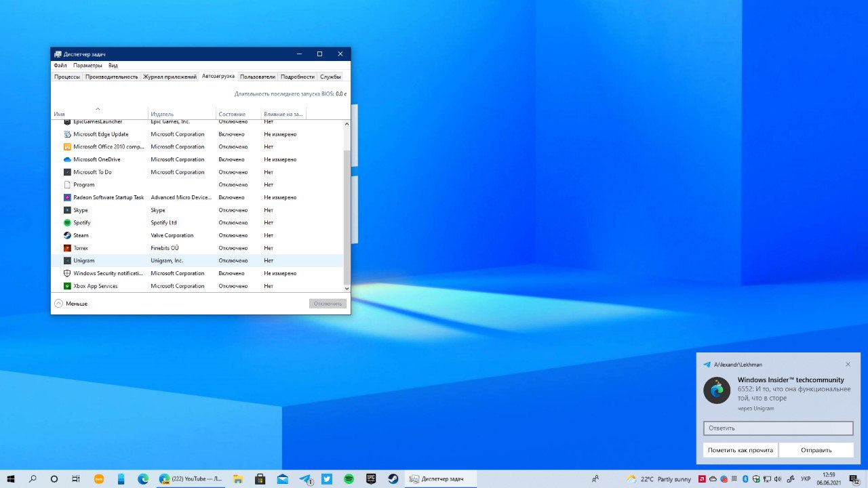Click the Spotify icon in startup list
The image size is (868, 488).
point(67,222)
